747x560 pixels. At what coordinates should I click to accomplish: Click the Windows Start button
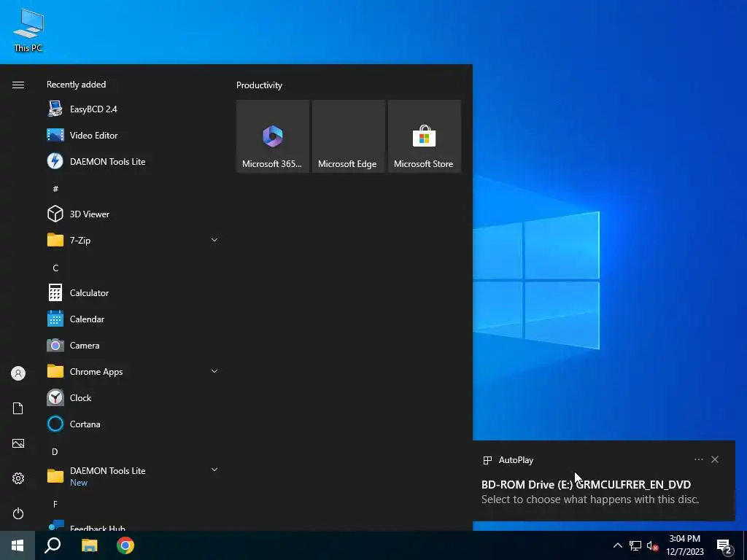tap(18, 545)
